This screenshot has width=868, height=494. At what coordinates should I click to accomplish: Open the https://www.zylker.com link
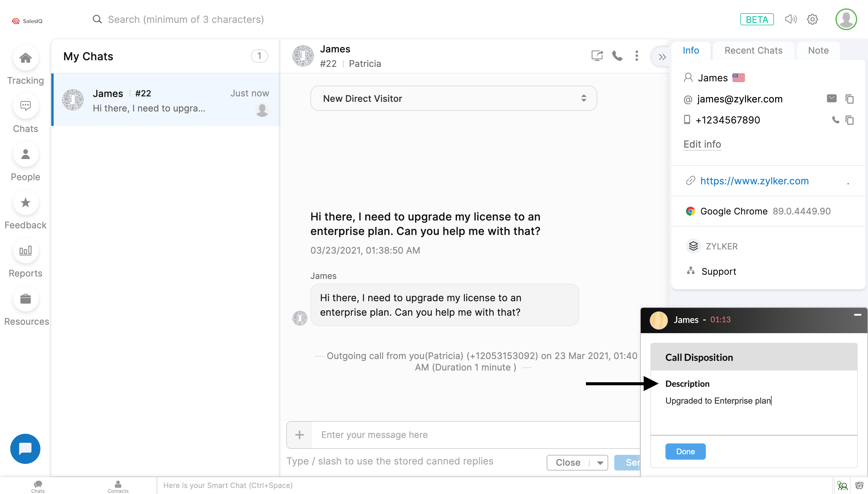coord(754,181)
